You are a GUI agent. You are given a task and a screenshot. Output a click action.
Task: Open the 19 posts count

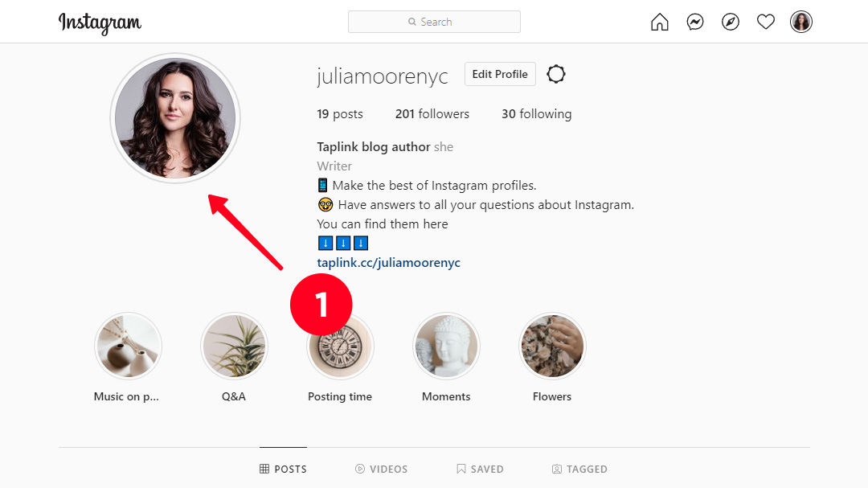pos(340,114)
